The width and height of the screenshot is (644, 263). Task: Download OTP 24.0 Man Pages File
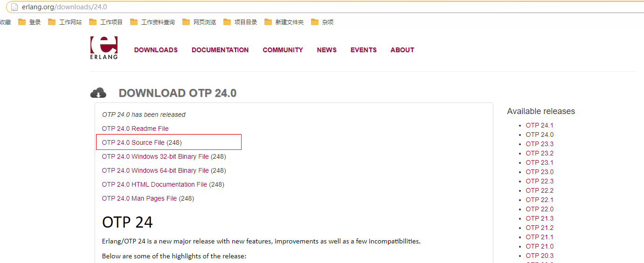139,198
